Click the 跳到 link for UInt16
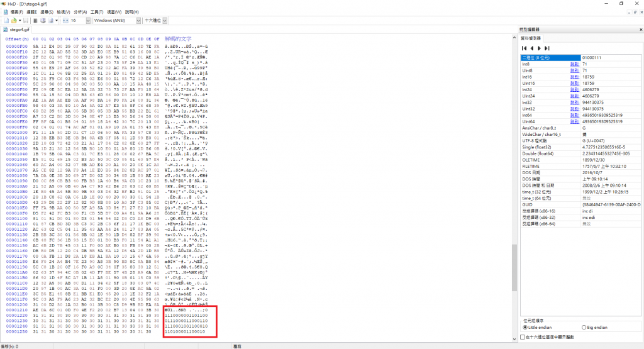This screenshot has height=349, width=644. click(575, 84)
